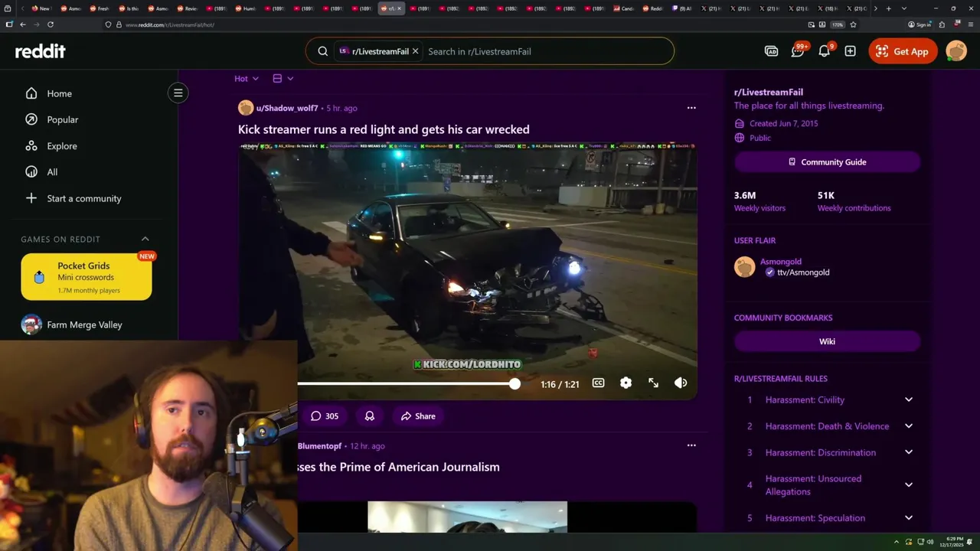The image size is (980, 551).
Task: Open the Reddit home logo
Action: (40, 51)
